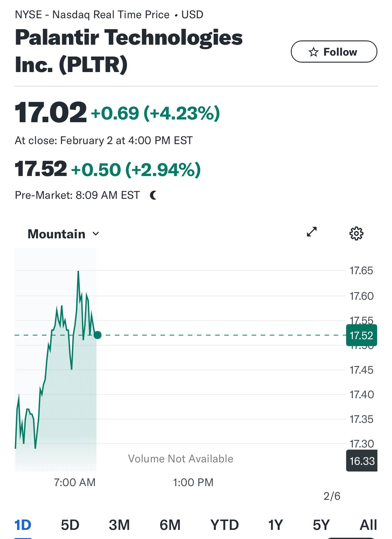Click the pre-market moon icon
The image size is (392, 539).
pos(153,195)
